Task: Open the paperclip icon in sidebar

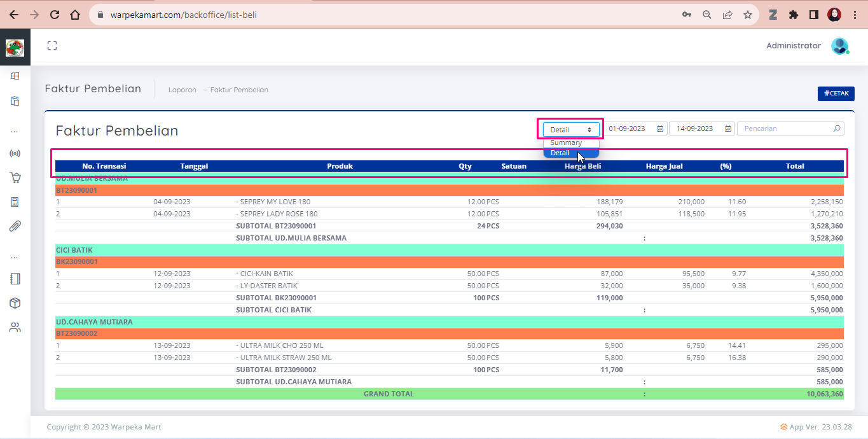Action: tap(15, 226)
